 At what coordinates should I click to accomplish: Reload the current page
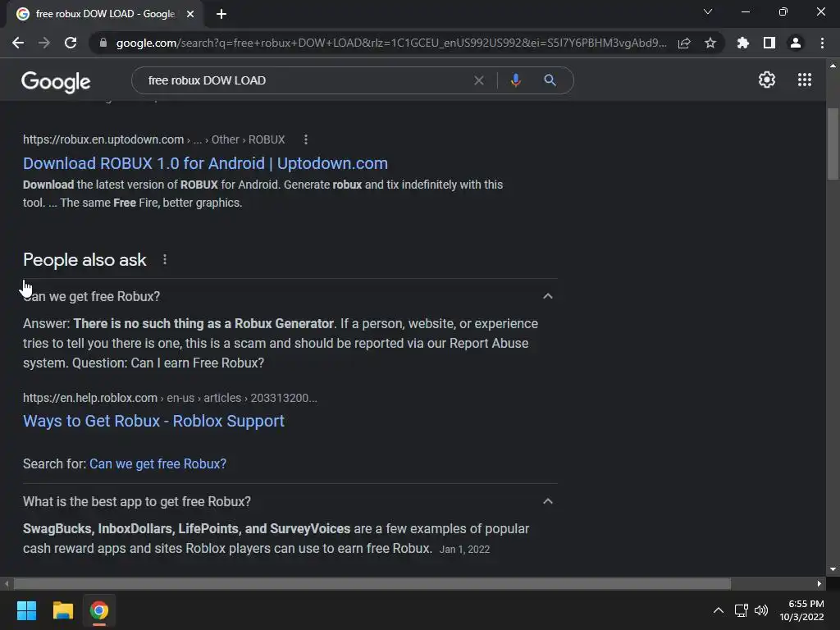pyautogui.click(x=71, y=43)
